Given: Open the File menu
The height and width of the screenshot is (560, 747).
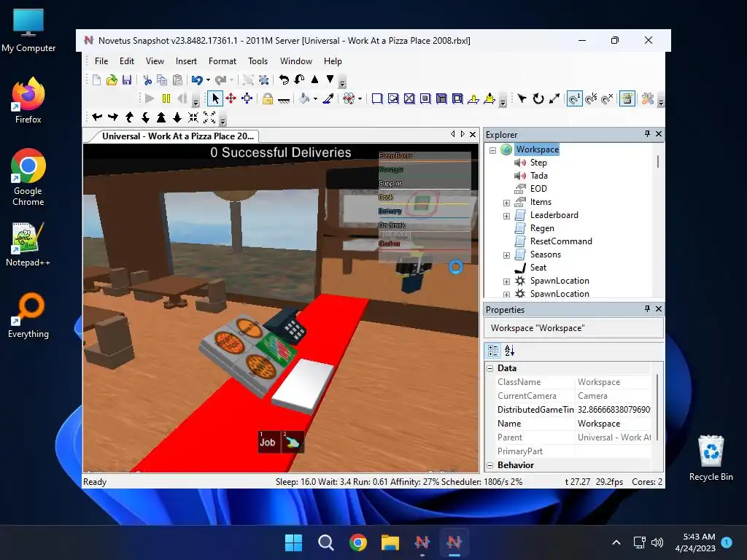Looking at the screenshot, I should tap(101, 61).
